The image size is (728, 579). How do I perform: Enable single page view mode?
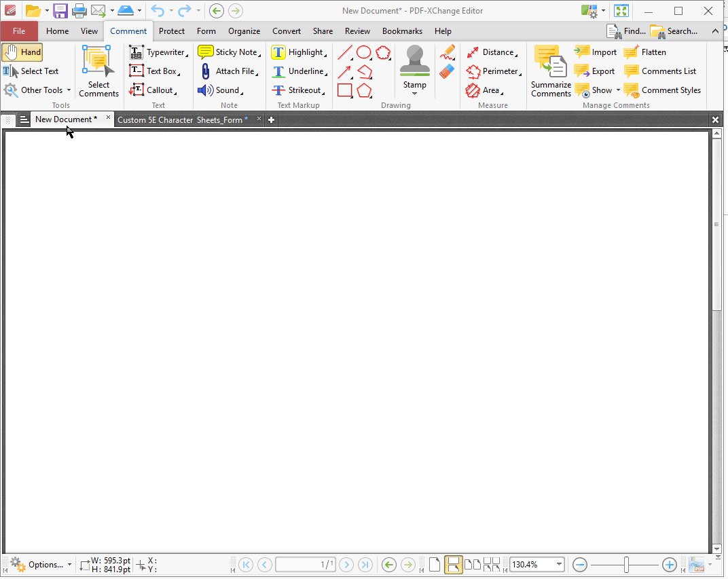coord(435,564)
